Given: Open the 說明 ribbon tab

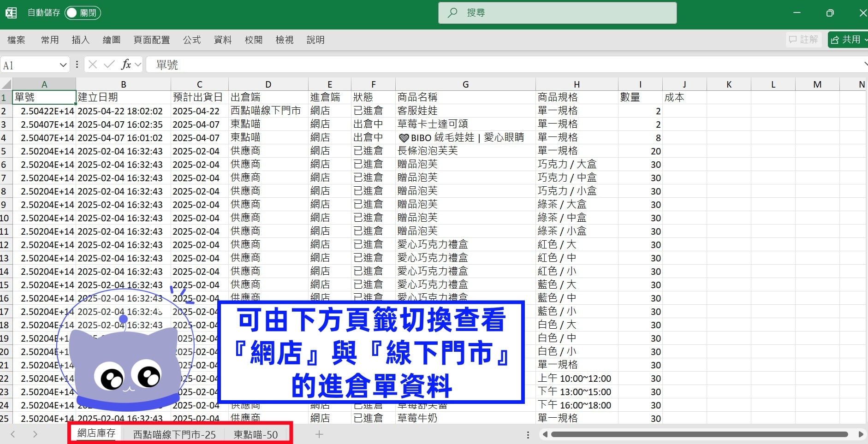Looking at the screenshot, I should 315,40.
